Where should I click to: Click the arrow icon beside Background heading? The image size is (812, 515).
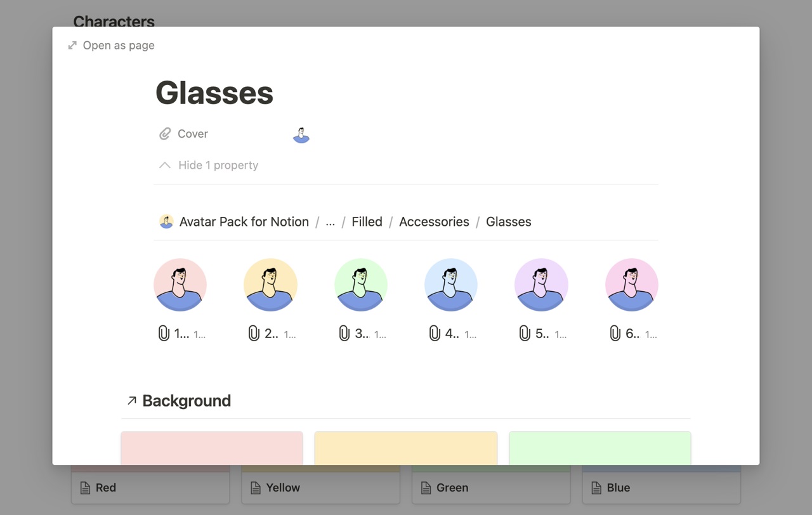coord(132,400)
